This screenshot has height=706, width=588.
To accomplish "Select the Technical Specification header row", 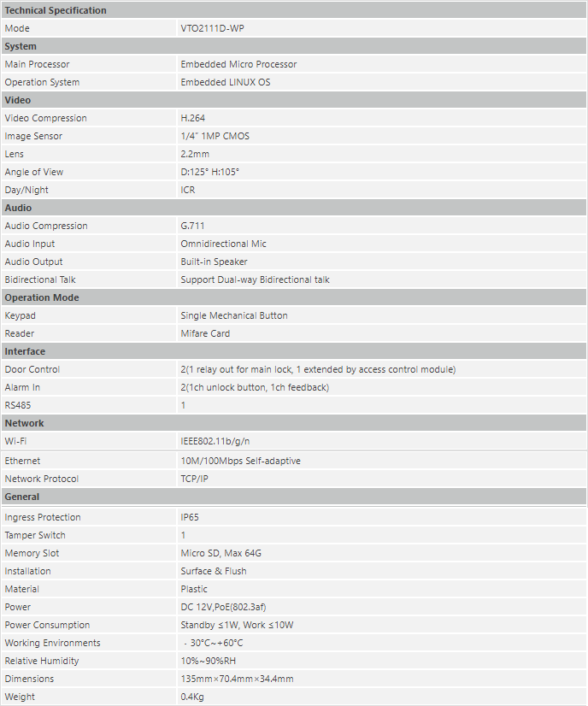I will point(293,10).
